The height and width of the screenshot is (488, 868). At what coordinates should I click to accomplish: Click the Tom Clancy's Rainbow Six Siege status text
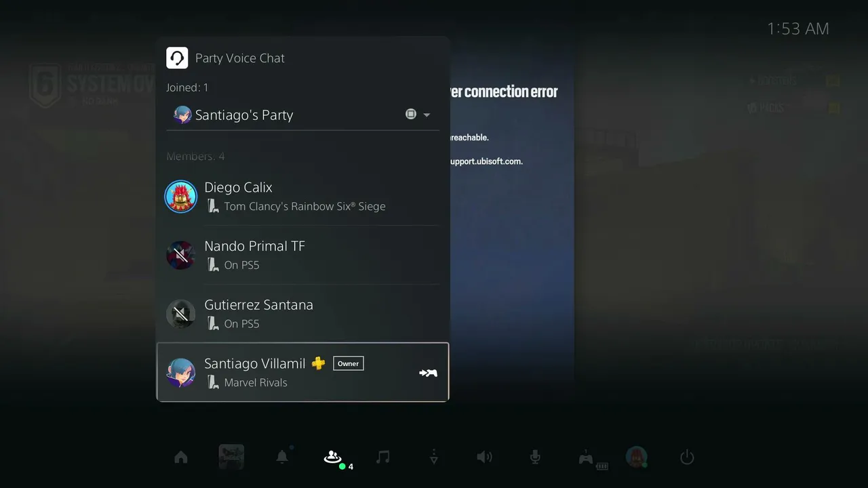point(304,206)
